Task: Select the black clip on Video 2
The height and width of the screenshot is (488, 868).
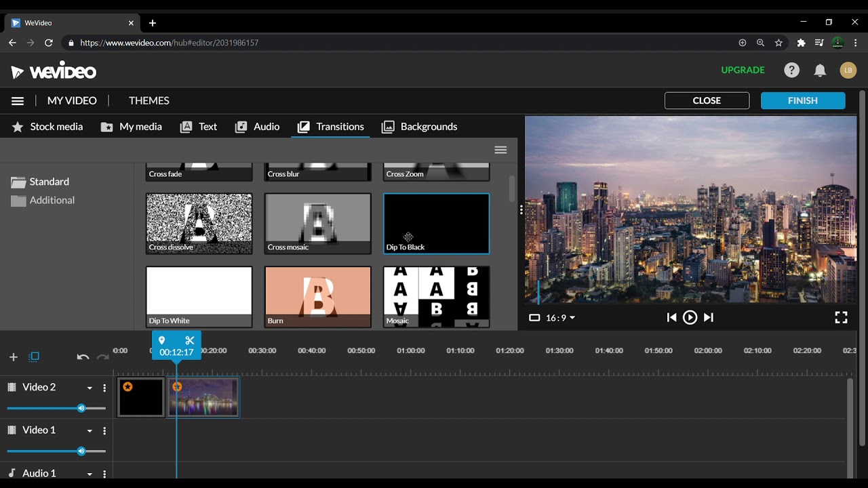Action: pos(141,397)
